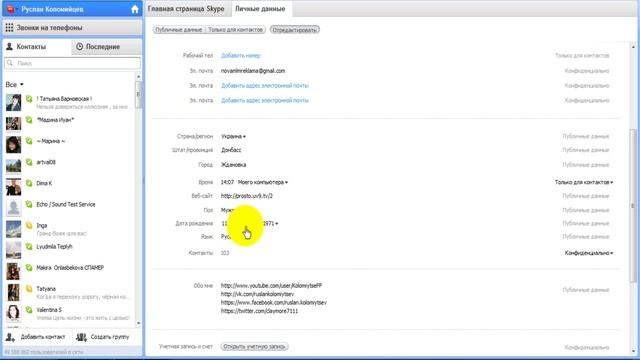Click status icon of Makira Onlasbekova

pos(29,268)
